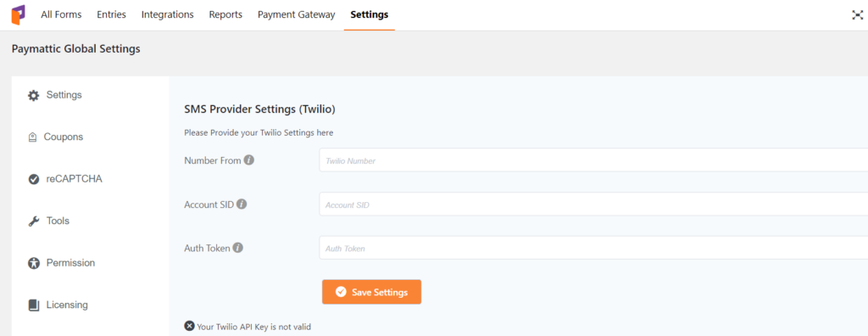Click the gear icon beside Settings
Viewport: 868px width, 336px height.
click(34, 95)
